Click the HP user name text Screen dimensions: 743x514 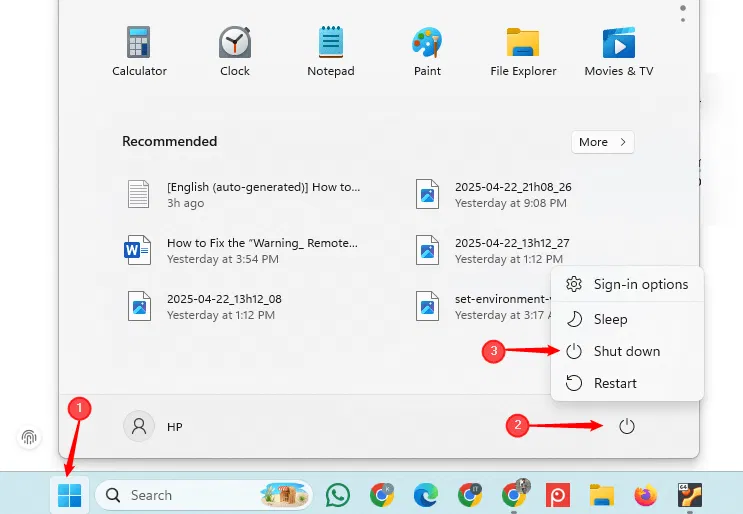[174, 427]
